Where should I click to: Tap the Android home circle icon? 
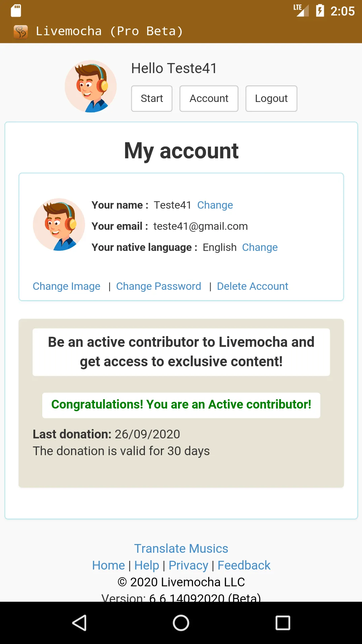pos(181,623)
